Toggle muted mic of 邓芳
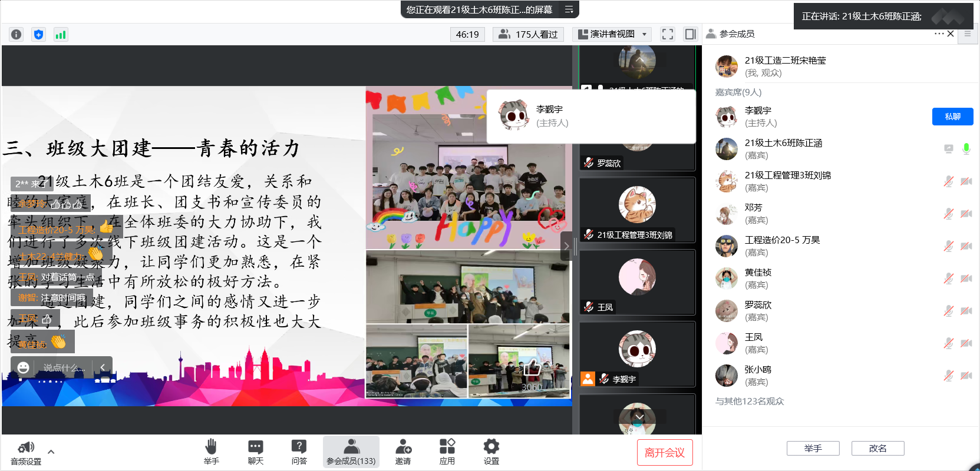This screenshot has width=980, height=471. click(948, 214)
